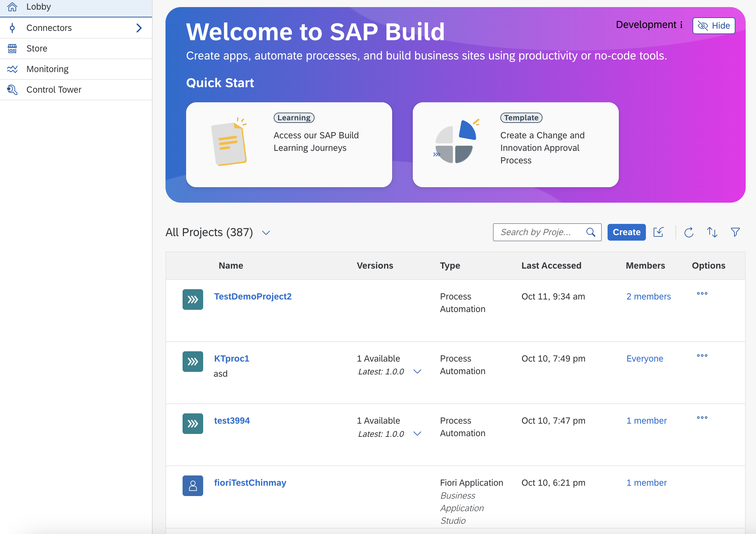Click the Create button
This screenshot has width=756, height=534.
click(x=626, y=232)
